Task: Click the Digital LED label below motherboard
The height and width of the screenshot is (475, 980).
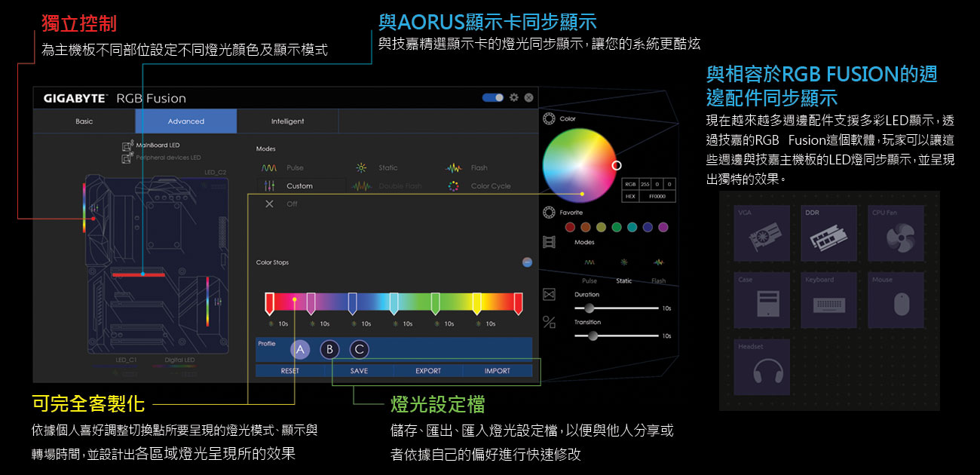Action: [179, 360]
